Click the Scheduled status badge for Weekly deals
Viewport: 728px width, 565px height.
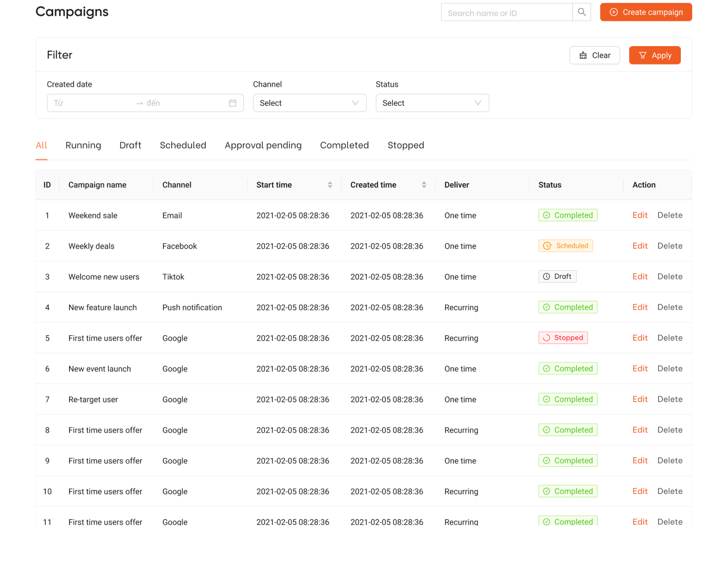(565, 246)
